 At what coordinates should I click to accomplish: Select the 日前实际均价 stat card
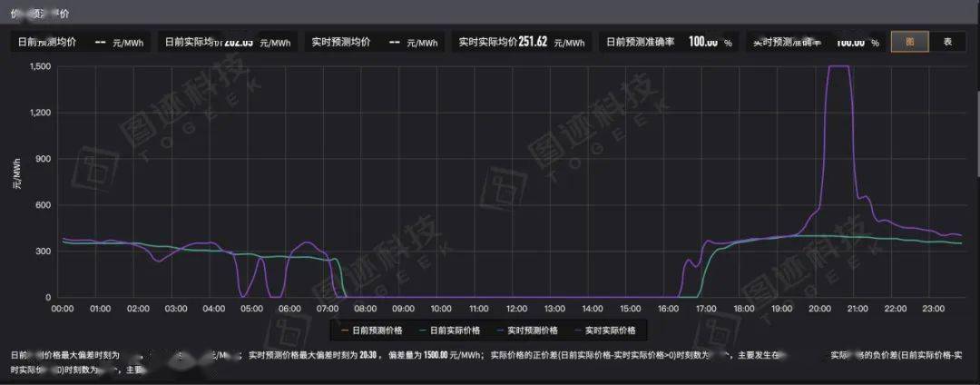click(x=229, y=43)
